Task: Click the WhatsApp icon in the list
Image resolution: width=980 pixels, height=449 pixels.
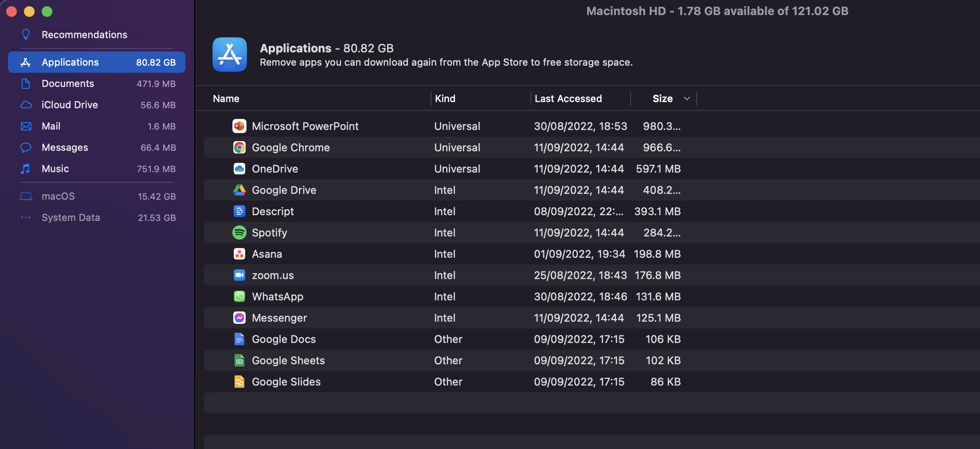Action: (239, 296)
